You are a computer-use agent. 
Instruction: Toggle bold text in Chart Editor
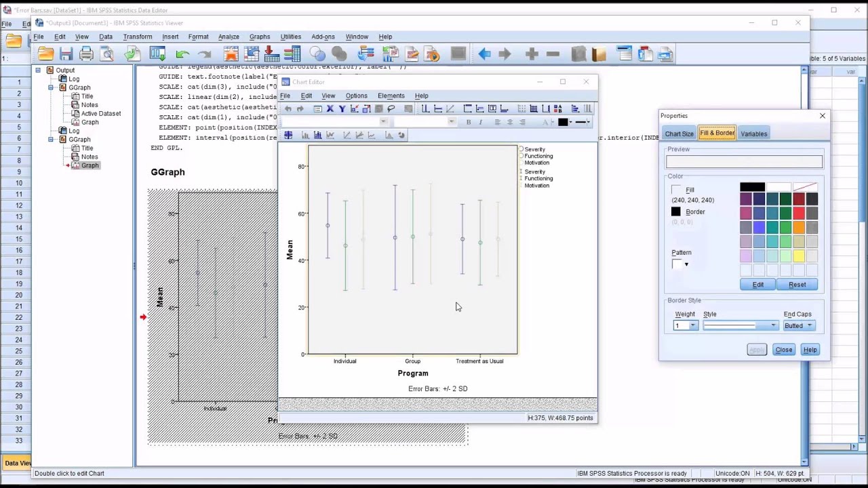pos(469,122)
